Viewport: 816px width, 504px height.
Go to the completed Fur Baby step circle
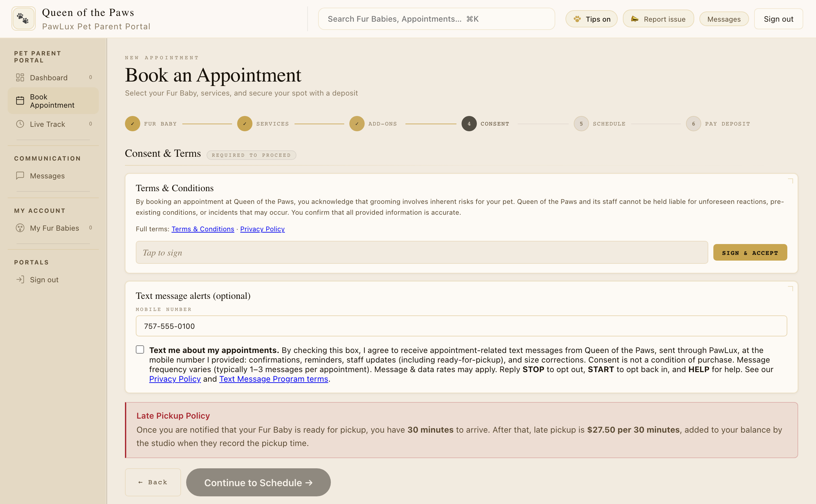click(132, 124)
